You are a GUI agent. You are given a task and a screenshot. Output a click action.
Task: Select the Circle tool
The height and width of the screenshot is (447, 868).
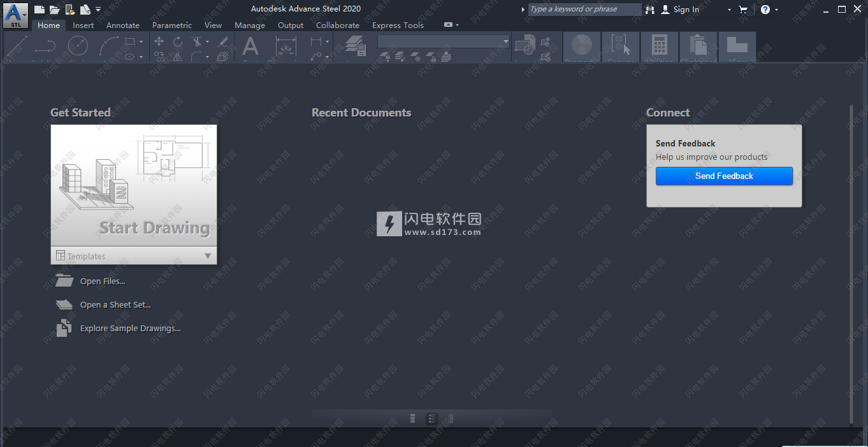tap(78, 46)
